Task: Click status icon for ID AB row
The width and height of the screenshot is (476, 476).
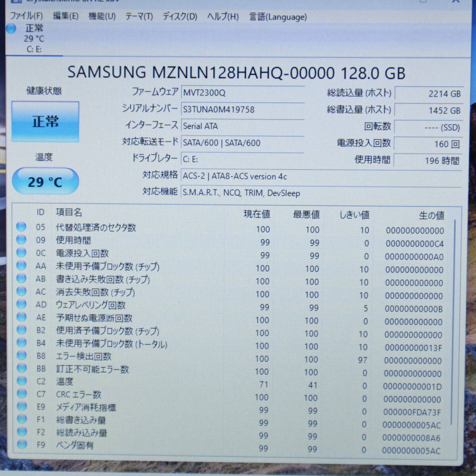Action: tap(21, 278)
